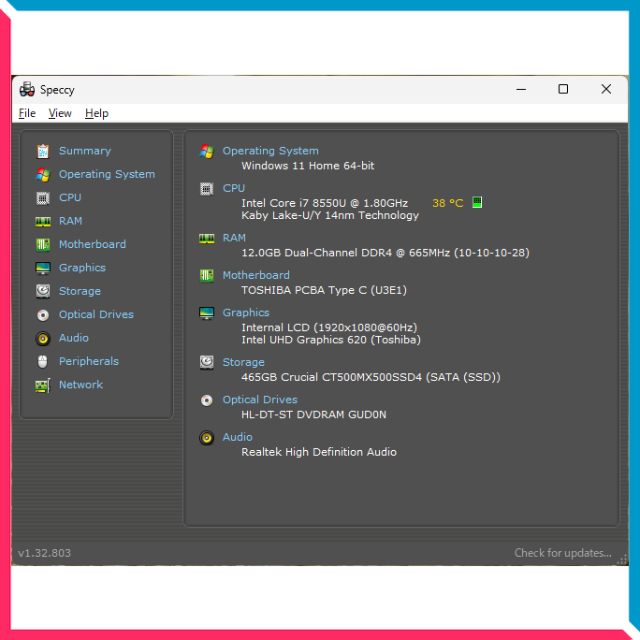
Task: Click the Audio speaker icon in sidebar
Action: point(43,338)
